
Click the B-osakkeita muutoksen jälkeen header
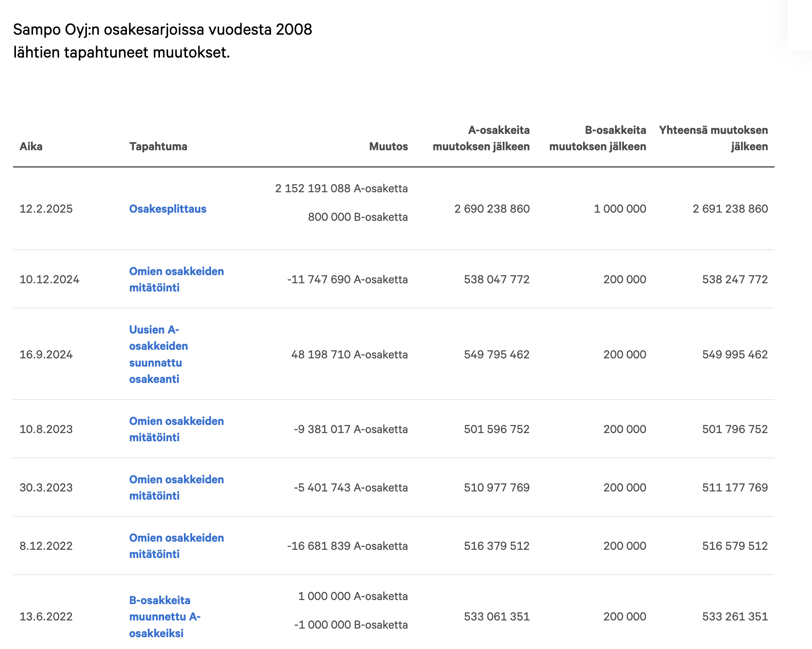(x=597, y=138)
